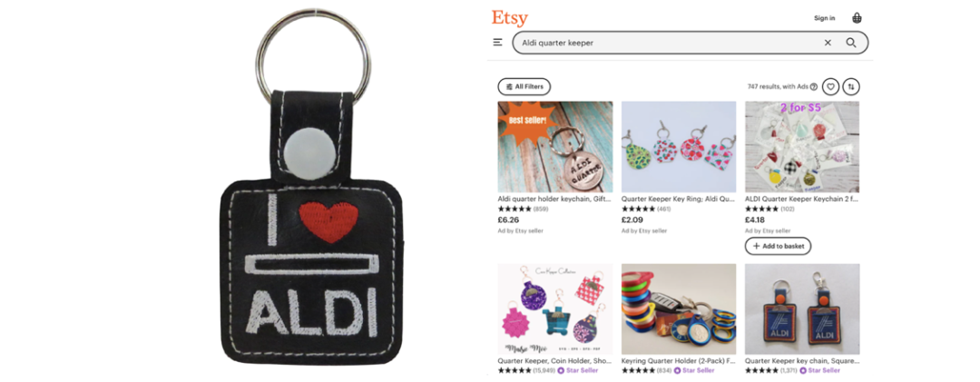Viewport: 980px width, 382px height.
Task: Open the Best seller Aldi quarter keychain thumbnail
Action: pyautogui.click(x=555, y=146)
